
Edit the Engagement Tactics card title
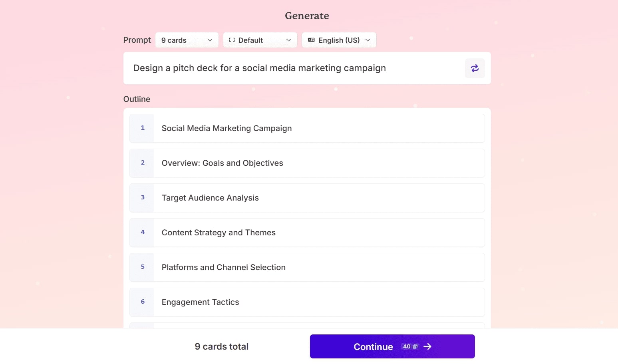[x=200, y=302]
